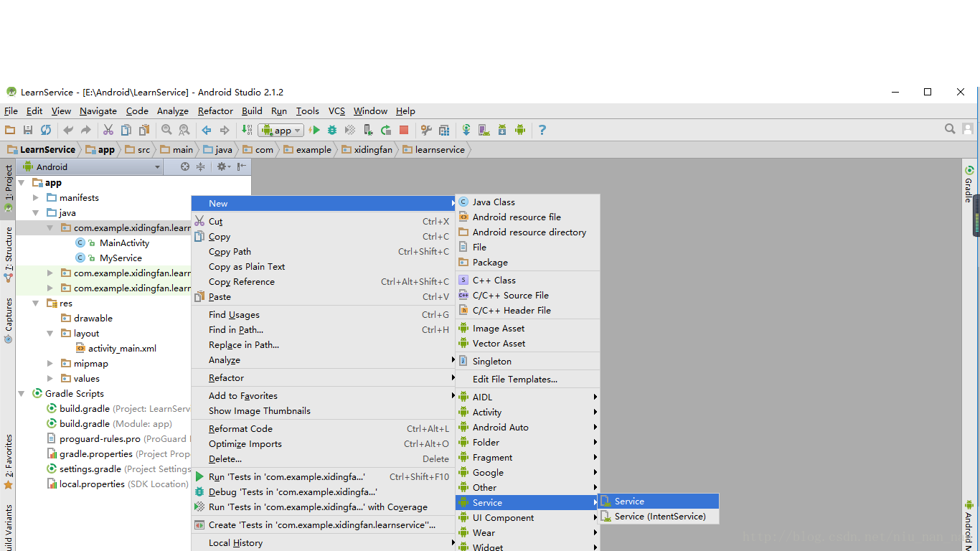The width and height of the screenshot is (980, 551).
Task: Open Project panel settings gear
Action: coord(222,166)
